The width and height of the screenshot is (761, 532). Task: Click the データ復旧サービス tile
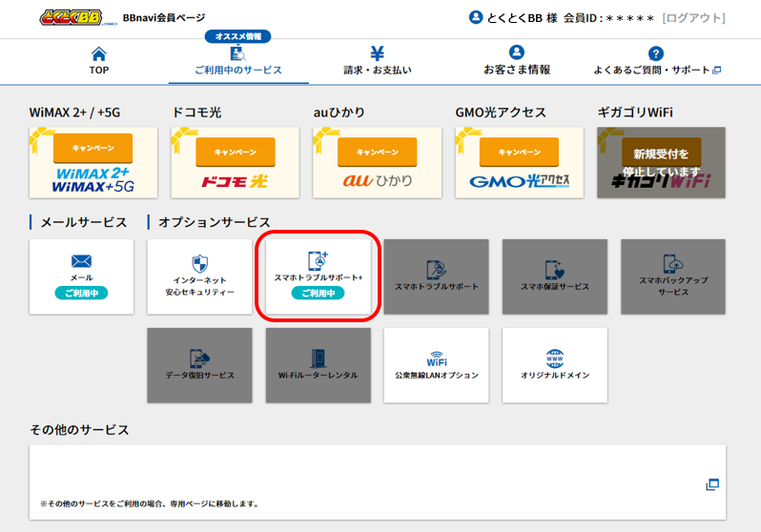(199, 365)
